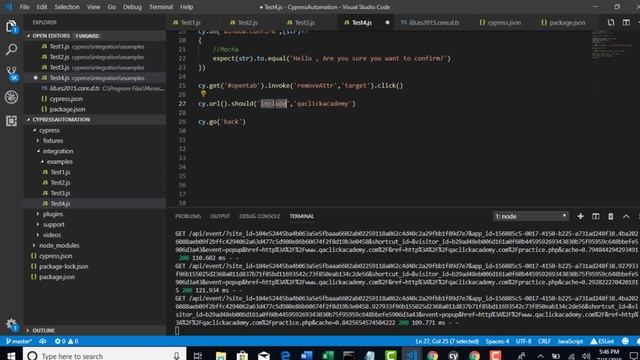Launch Microsoft Edge from the taskbar
640x360 pixels.
point(286,356)
